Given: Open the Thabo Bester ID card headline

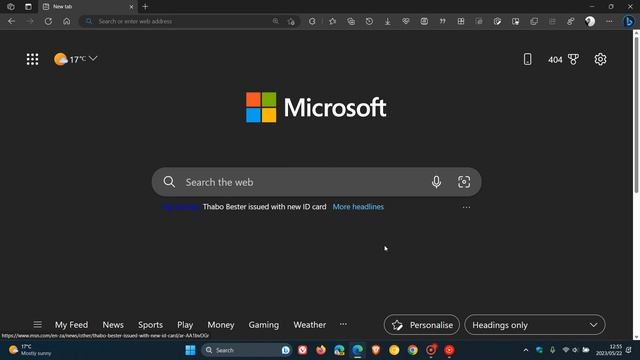Looking at the screenshot, I should click(264, 207).
